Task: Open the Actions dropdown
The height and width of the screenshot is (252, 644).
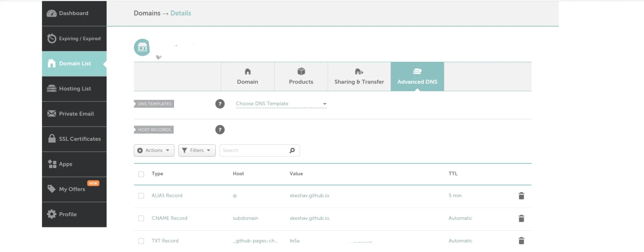Action: (154, 151)
